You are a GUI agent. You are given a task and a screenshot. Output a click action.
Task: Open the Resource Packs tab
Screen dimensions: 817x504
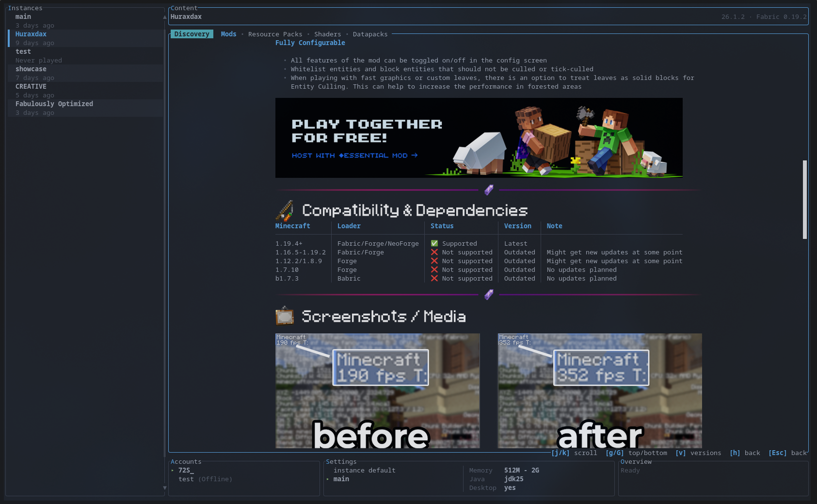275,34
